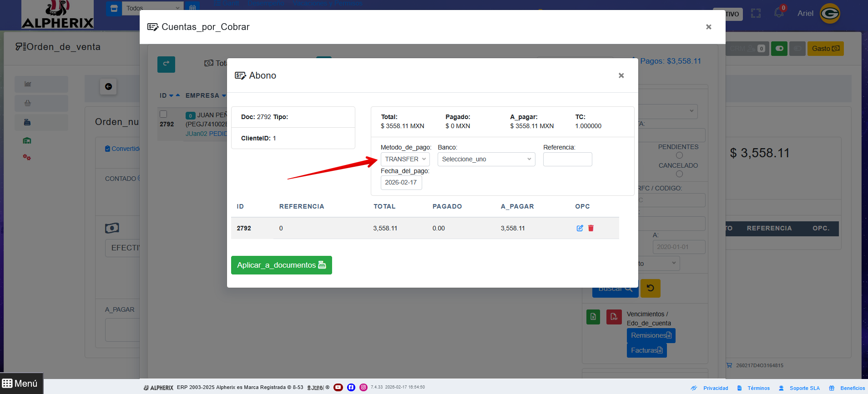Image resolution: width=868 pixels, height=394 pixels.
Task: Click the Remisiones button
Action: pos(651,335)
